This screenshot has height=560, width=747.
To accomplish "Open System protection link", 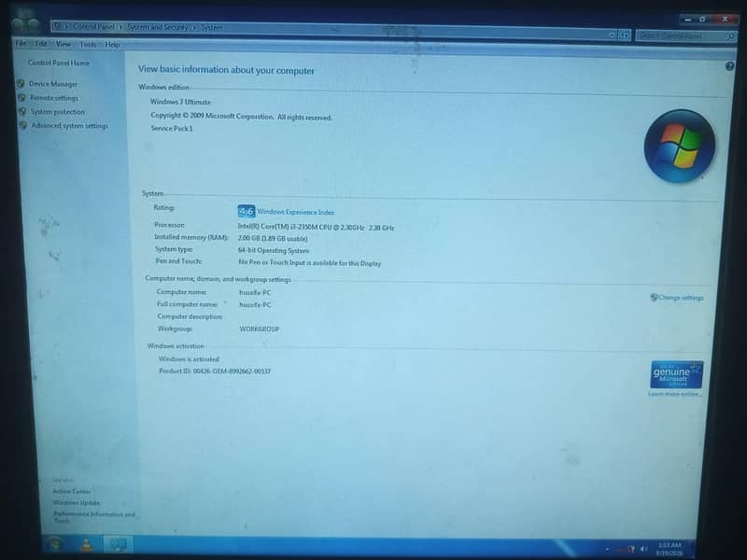I will pyautogui.click(x=58, y=112).
